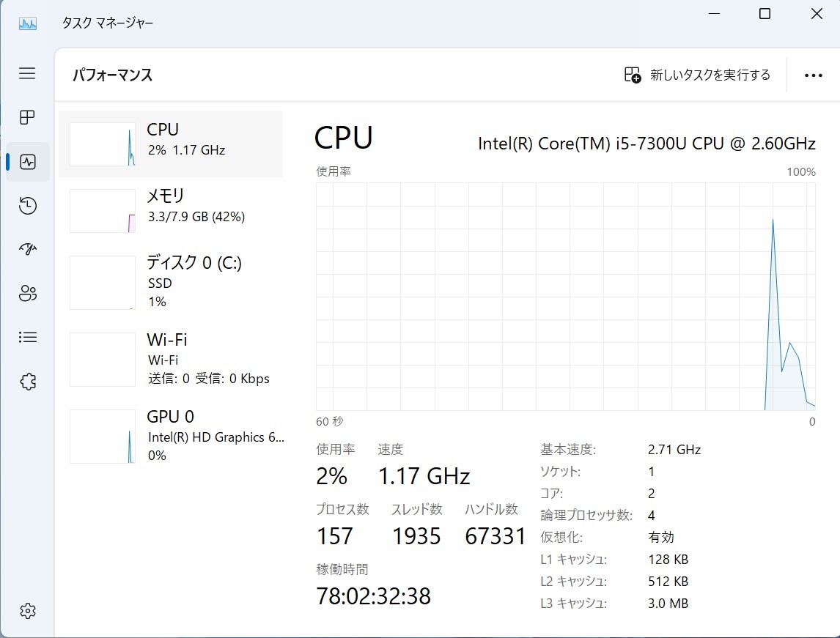Open the Users view icon
This screenshot has width=840, height=638.
click(27, 293)
